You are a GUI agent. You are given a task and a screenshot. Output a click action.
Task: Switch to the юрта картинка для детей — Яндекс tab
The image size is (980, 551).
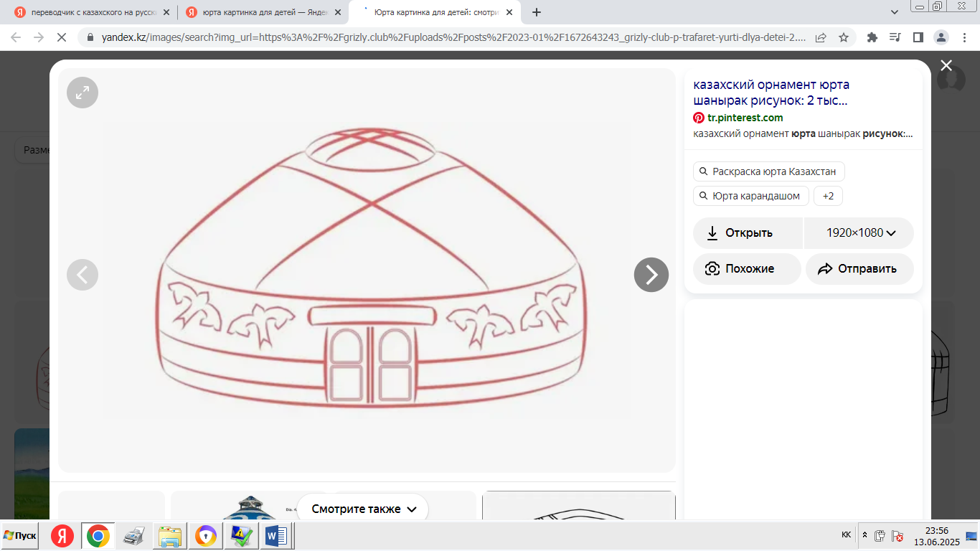(x=264, y=12)
